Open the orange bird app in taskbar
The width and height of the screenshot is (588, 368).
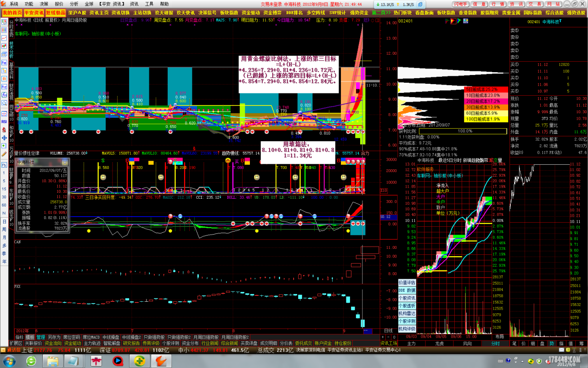pos(161,361)
